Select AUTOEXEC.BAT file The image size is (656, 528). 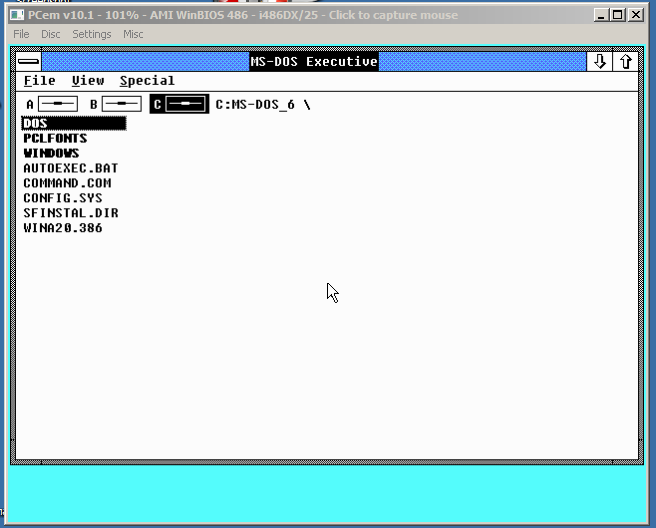click(x=71, y=168)
